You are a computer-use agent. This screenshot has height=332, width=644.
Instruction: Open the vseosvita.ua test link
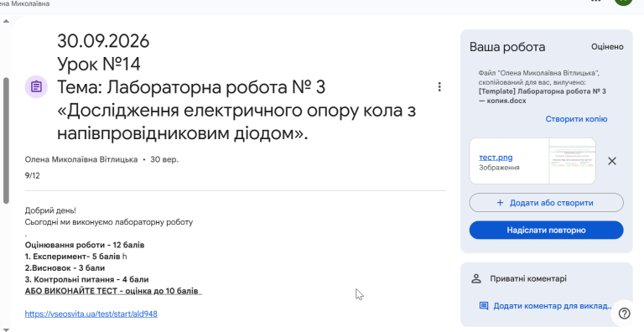pyautogui.click(x=91, y=314)
